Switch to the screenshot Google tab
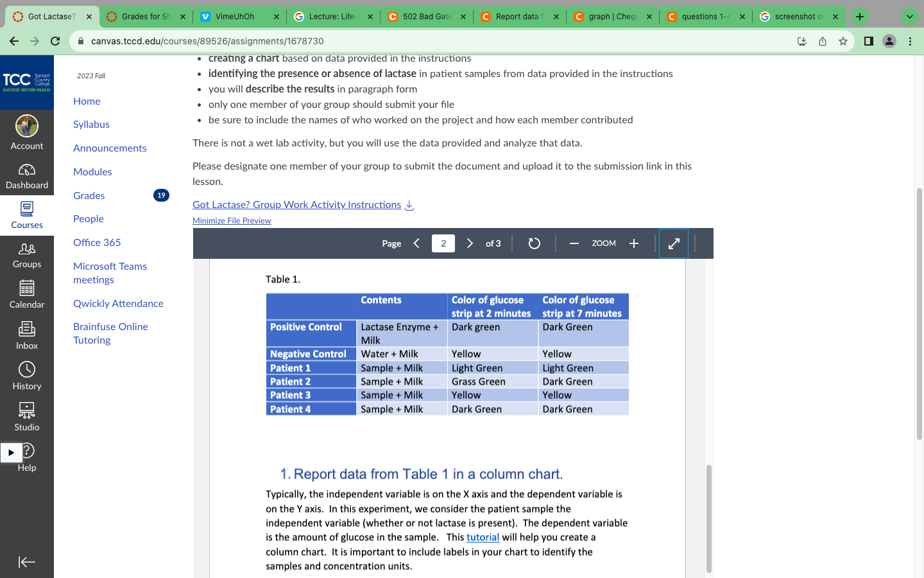The image size is (924, 578). [799, 17]
